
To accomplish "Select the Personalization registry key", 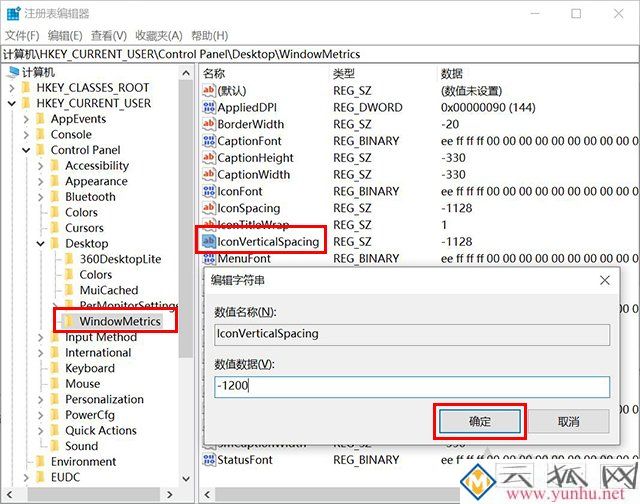I will (104, 399).
